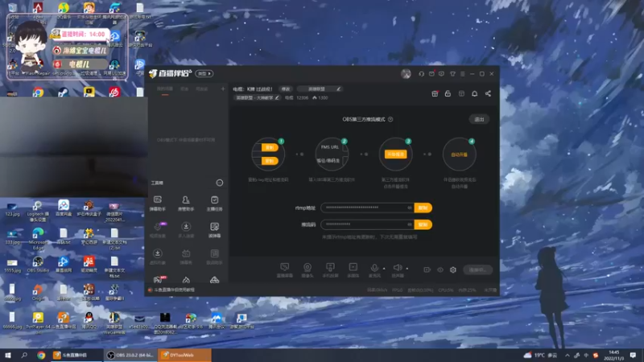This screenshot has width=644, height=362.
Task: Open notification bell in the live room header
Action: coord(474,93)
